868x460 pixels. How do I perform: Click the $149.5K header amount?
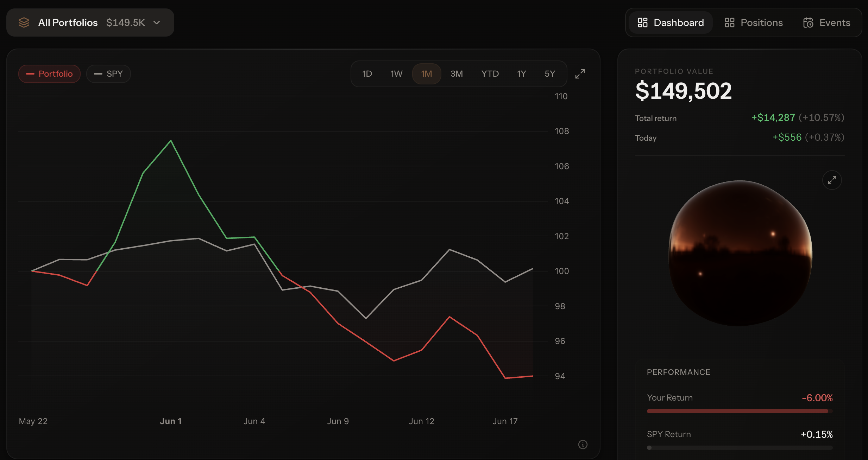pos(126,23)
